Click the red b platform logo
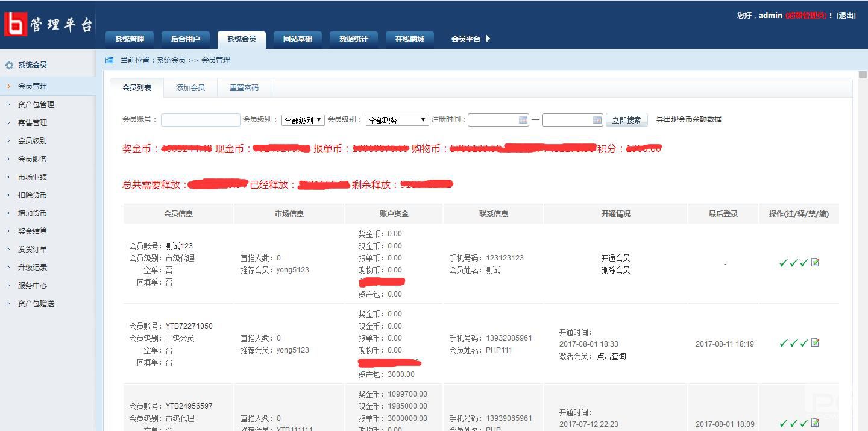868x431 pixels. (16, 24)
